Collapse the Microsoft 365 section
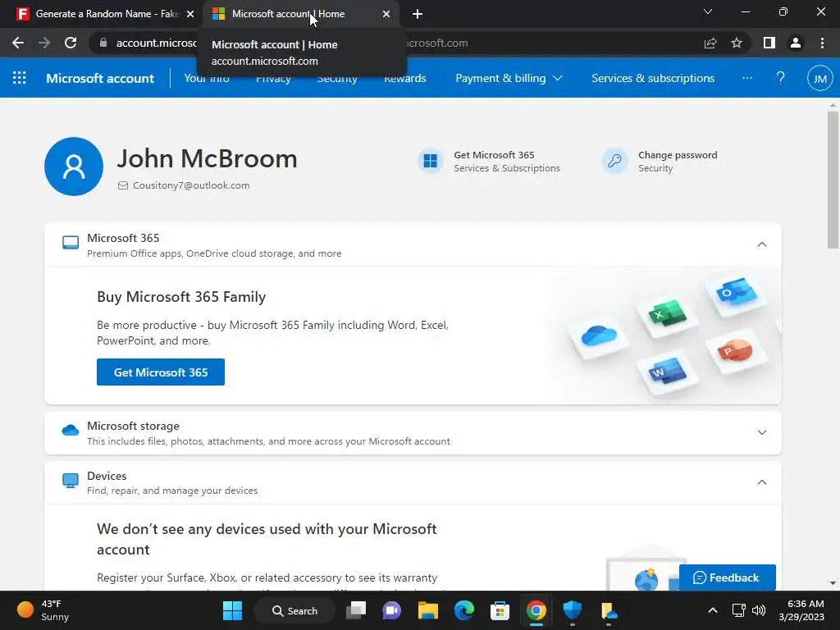This screenshot has height=630, width=840. click(762, 244)
